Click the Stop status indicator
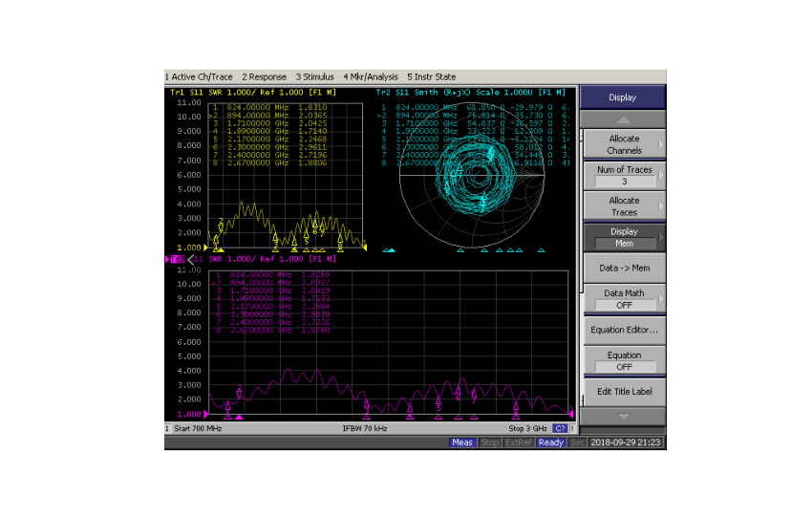 (x=489, y=442)
